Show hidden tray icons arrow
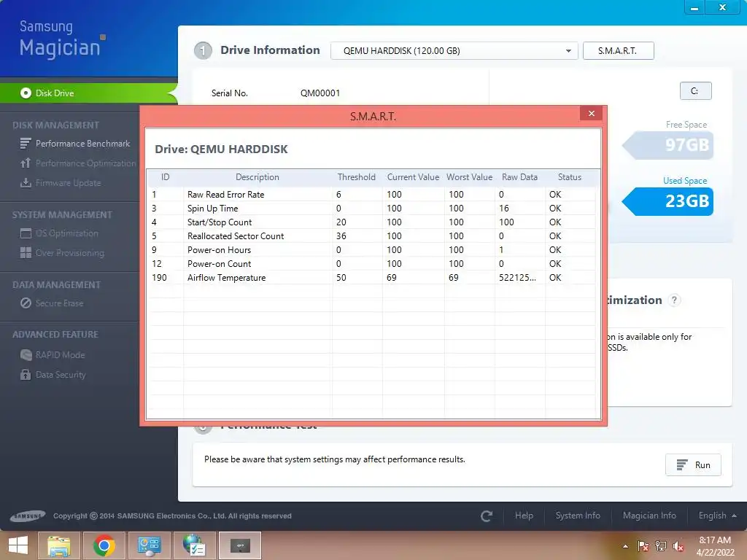The width and height of the screenshot is (747, 560). (x=625, y=546)
